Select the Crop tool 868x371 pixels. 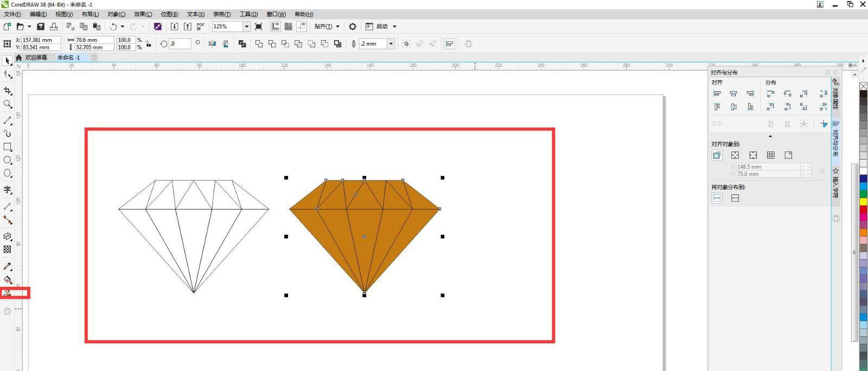click(x=8, y=91)
